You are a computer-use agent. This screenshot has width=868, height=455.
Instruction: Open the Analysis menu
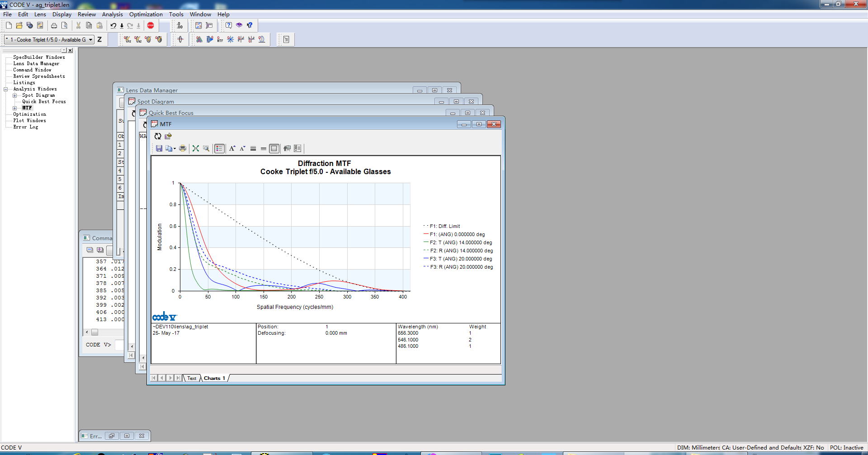[113, 14]
